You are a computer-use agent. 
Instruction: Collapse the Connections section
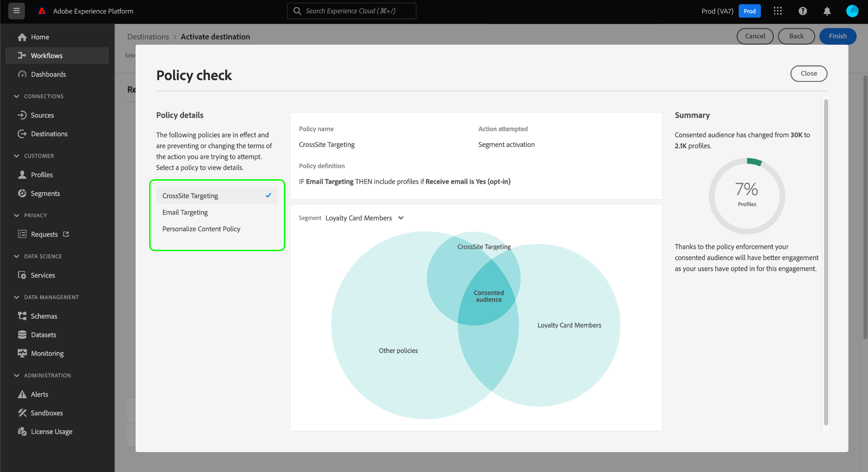click(x=17, y=96)
